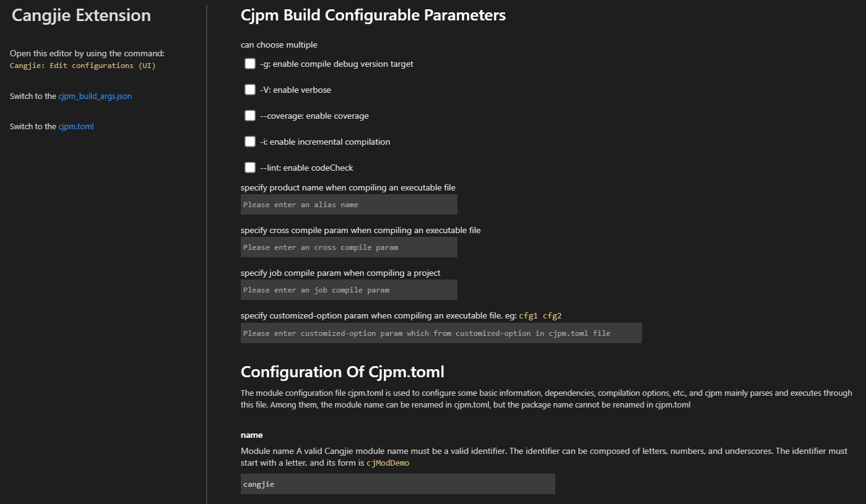The height and width of the screenshot is (504, 866).
Task: Click the Configuration Of Cjpm.toml heading
Action: point(342,372)
